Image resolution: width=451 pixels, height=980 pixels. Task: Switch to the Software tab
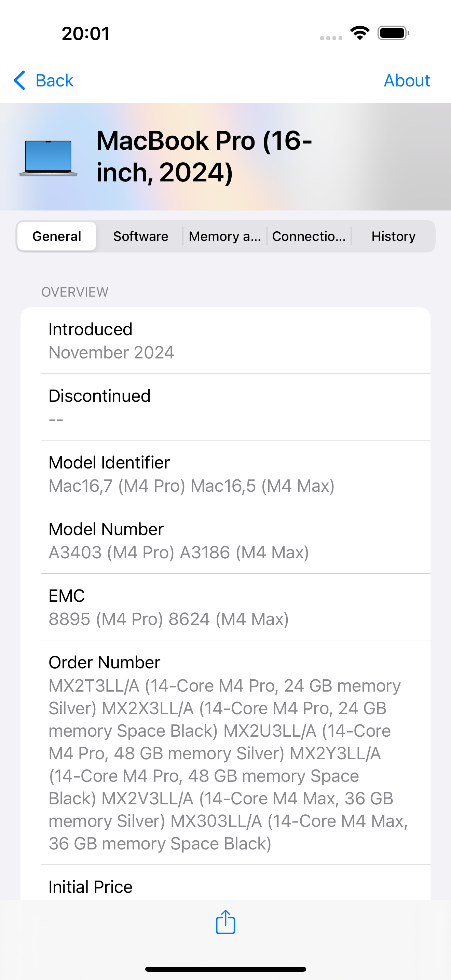coord(140,236)
